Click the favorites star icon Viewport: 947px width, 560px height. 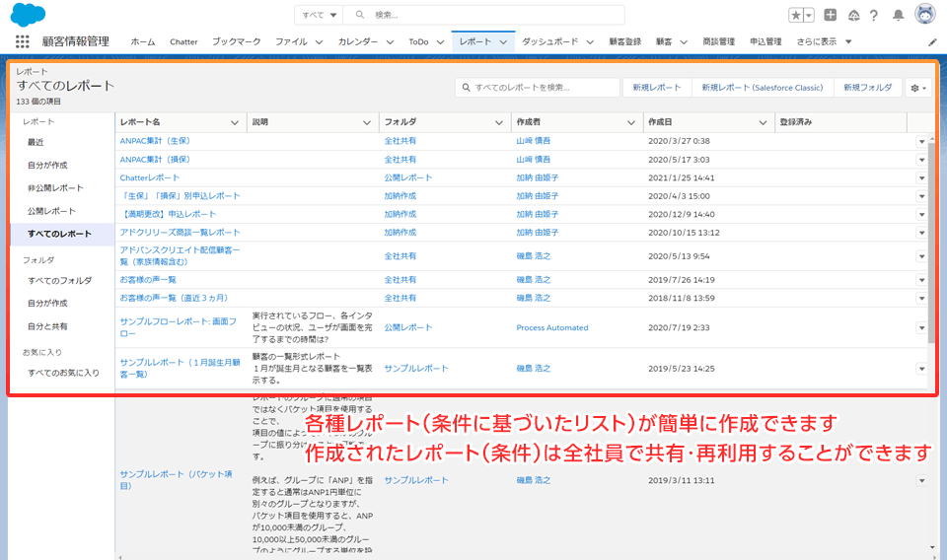796,15
